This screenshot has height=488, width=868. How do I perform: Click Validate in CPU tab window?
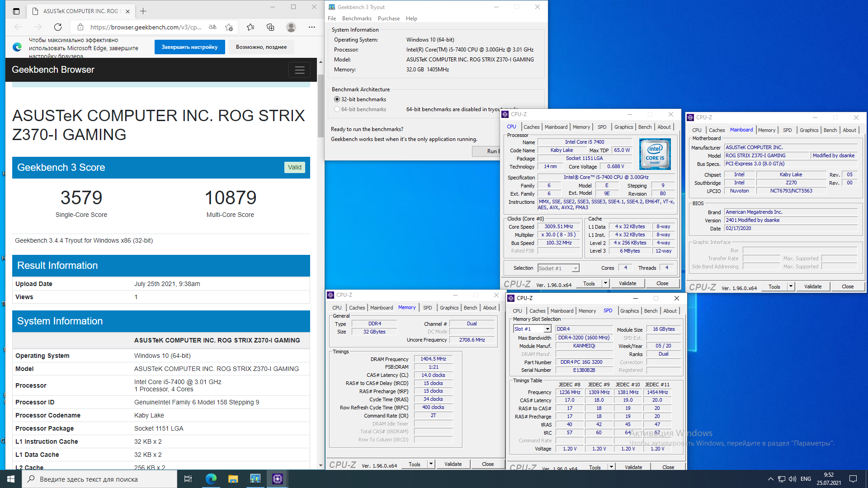pyautogui.click(x=627, y=283)
